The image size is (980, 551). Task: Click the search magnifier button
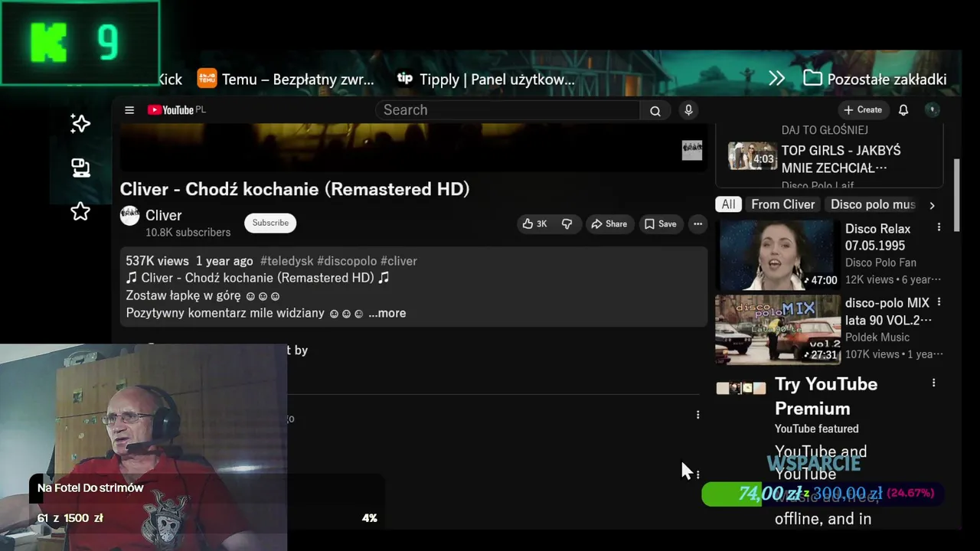(x=655, y=111)
